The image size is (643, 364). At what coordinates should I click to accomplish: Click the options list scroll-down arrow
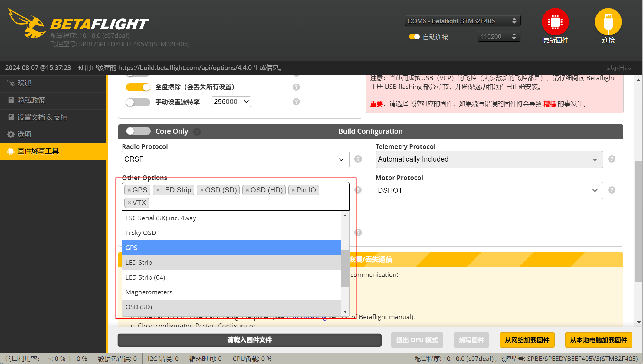point(345,312)
